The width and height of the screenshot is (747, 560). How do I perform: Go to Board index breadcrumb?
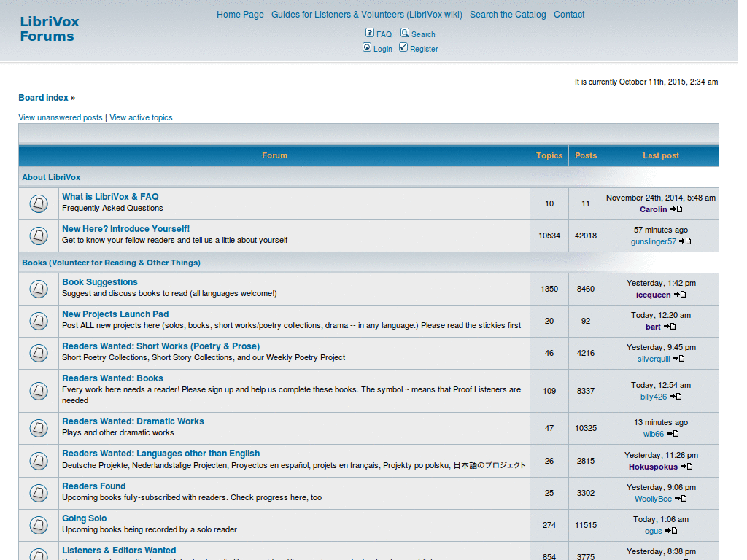(43, 97)
